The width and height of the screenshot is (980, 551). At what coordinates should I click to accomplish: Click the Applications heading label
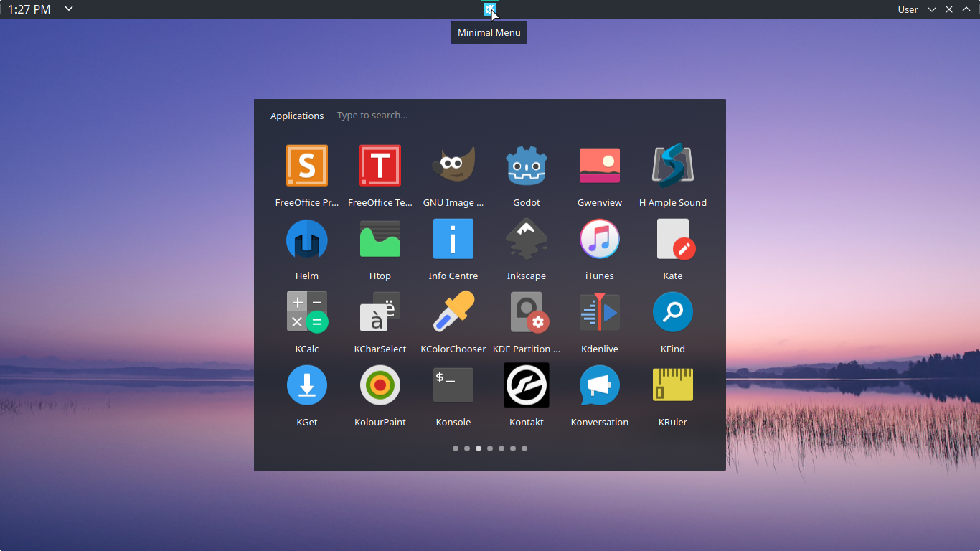(x=297, y=116)
